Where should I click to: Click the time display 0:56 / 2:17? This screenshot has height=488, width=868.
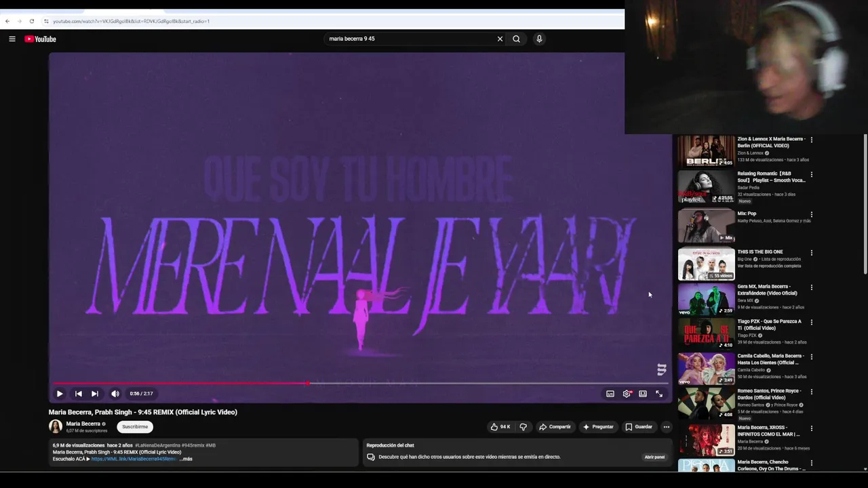pyautogui.click(x=141, y=393)
